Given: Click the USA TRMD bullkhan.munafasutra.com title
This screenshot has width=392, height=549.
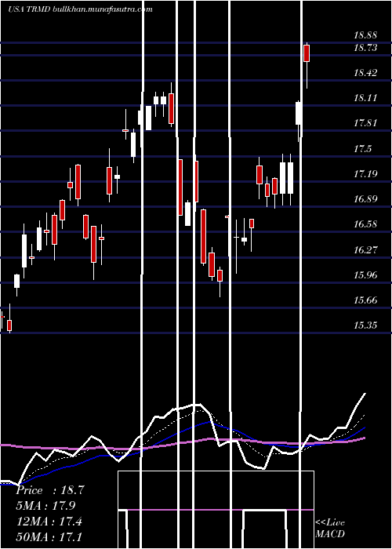Looking at the screenshot, I should (x=80, y=9).
